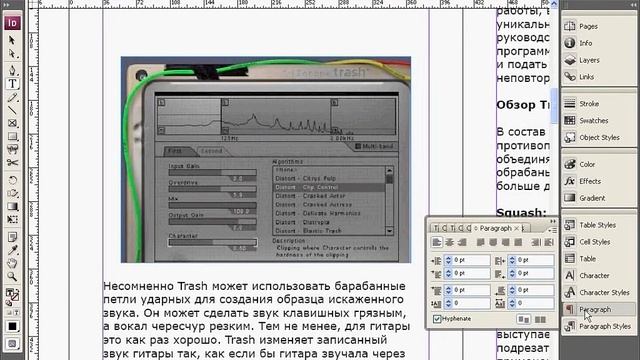The width and height of the screenshot is (640, 360).
Task: Select the Scale tool
Action: pos(12,193)
